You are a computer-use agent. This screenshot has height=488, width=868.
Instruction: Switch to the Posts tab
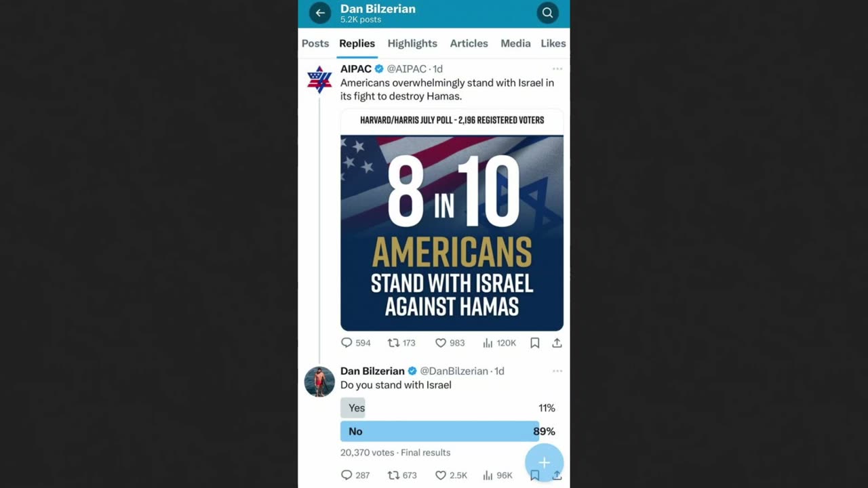coord(315,43)
